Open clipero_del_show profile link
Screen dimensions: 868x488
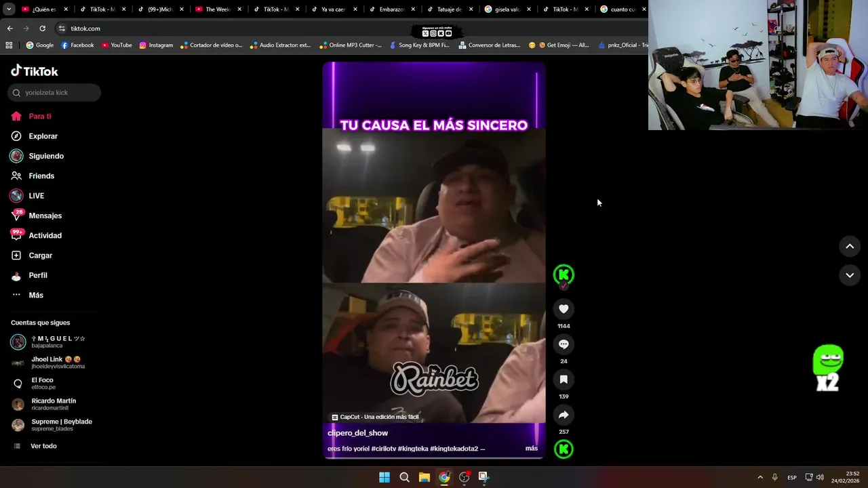357,433
